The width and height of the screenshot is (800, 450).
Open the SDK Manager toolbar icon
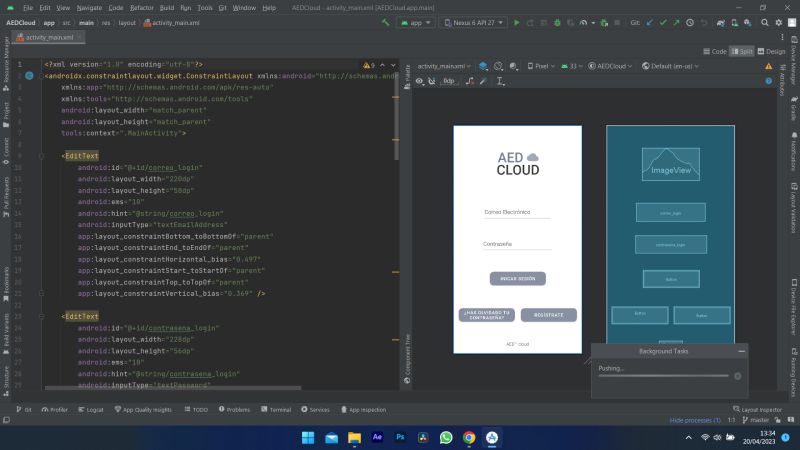tap(747, 23)
